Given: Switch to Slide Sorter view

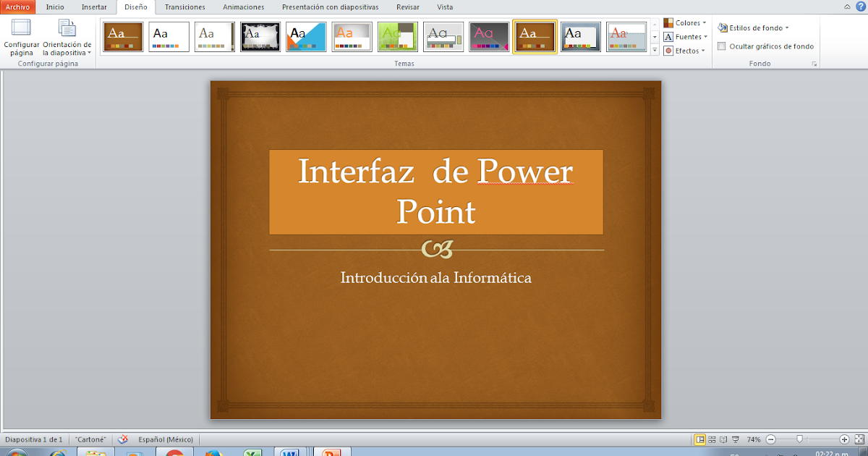Looking at the screenshot, I should pos(711,439).
